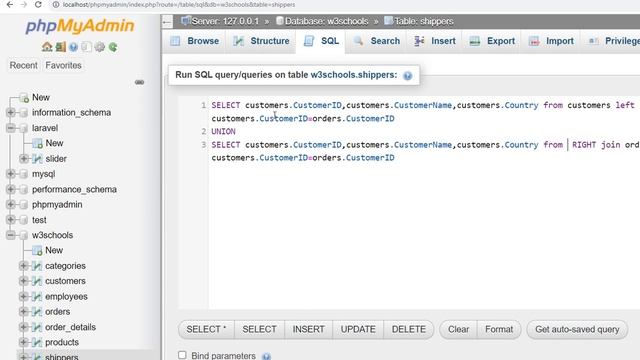This screenshot has height=360, width=640.
Task: Expand the phpmyadmin database node
Action: (11, 204)
